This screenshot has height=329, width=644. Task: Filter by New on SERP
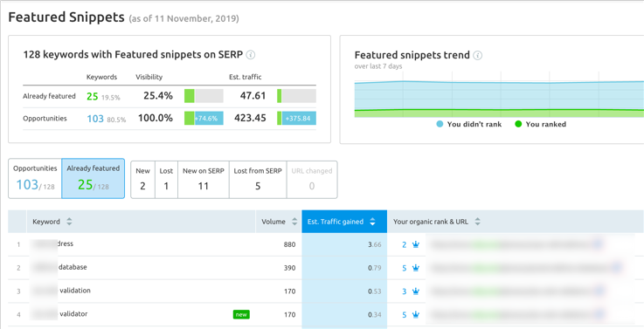(204, 179)
